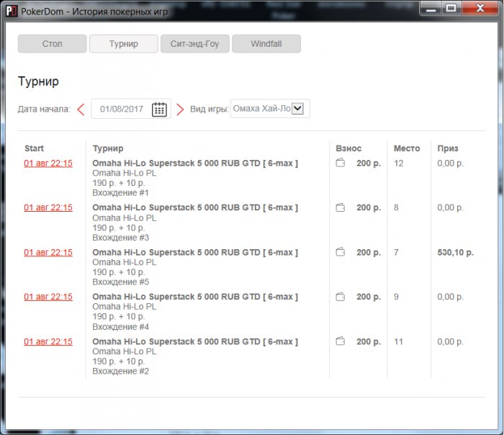This screenshot has width=504, height=435.
Task: Maximize the PokerDom window
Action: (x=451, y=9)
